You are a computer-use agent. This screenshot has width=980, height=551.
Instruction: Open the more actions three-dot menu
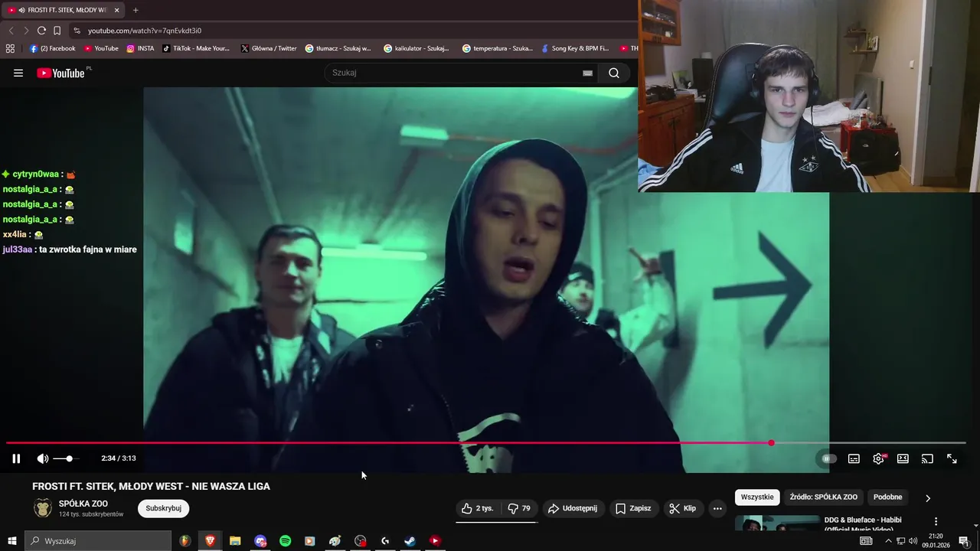click(717, 508)
